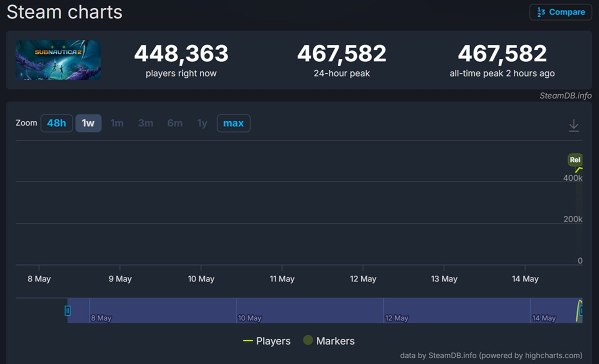
Task: Click the all-time peak 2 hours ago label
Action: pos(502,73)
